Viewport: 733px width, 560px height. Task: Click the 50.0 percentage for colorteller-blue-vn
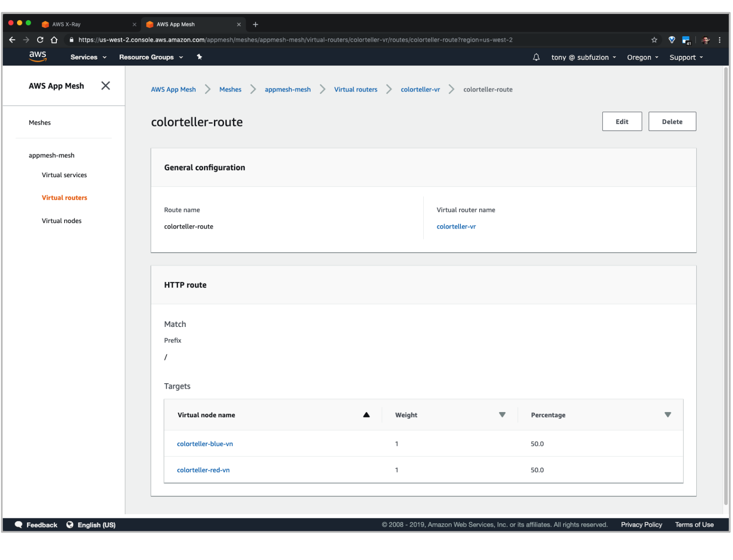[x=537, y=444]
